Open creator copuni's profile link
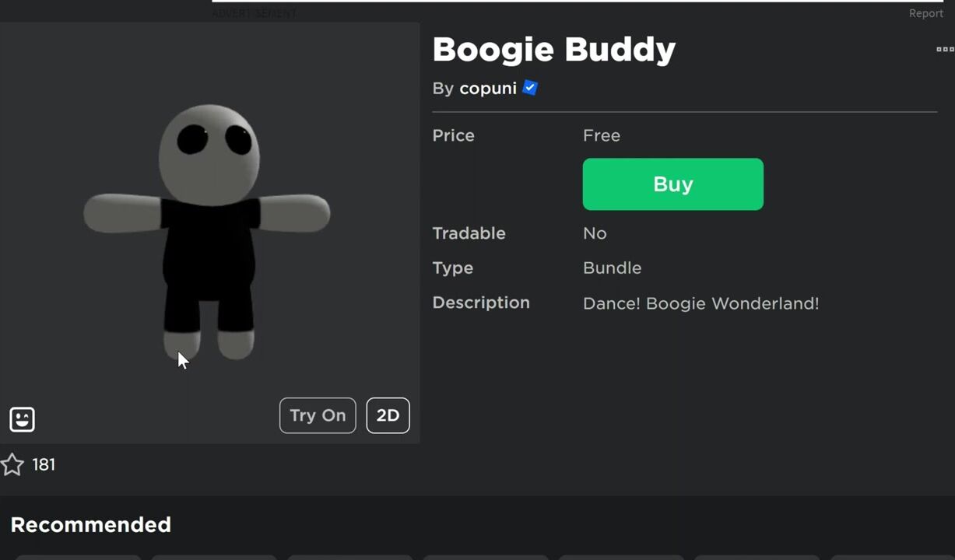Image resolution: width=955 pixels, height=560 pixels. tap(488, 89)
